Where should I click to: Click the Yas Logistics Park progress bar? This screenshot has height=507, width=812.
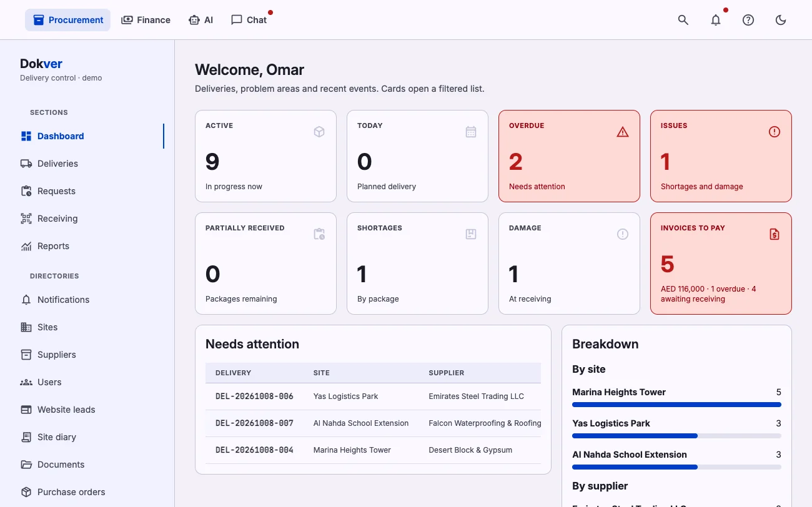click(x=676, y=436)
